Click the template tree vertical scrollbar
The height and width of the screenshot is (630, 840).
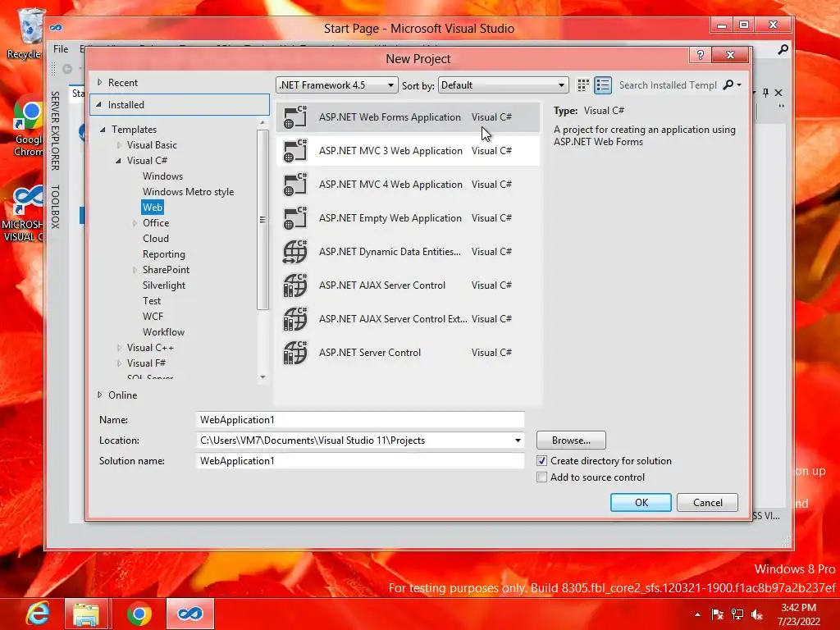click(x=262, y=220)
